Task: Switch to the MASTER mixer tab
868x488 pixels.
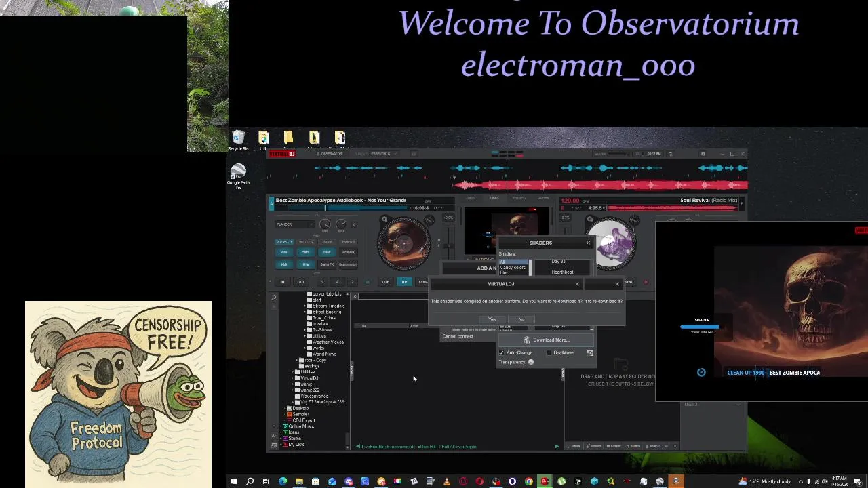Action: pos(543,198)
